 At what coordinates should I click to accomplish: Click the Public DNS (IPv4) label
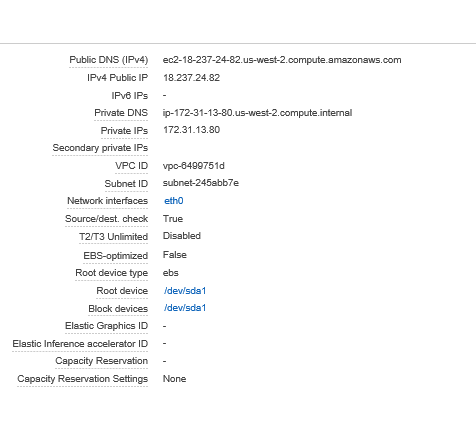point(109,60)
